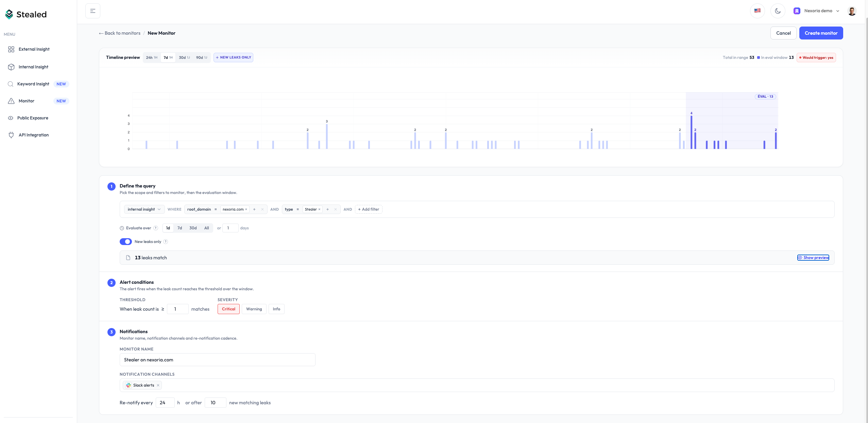Open the Internal Insight section

tap(33, 67)
